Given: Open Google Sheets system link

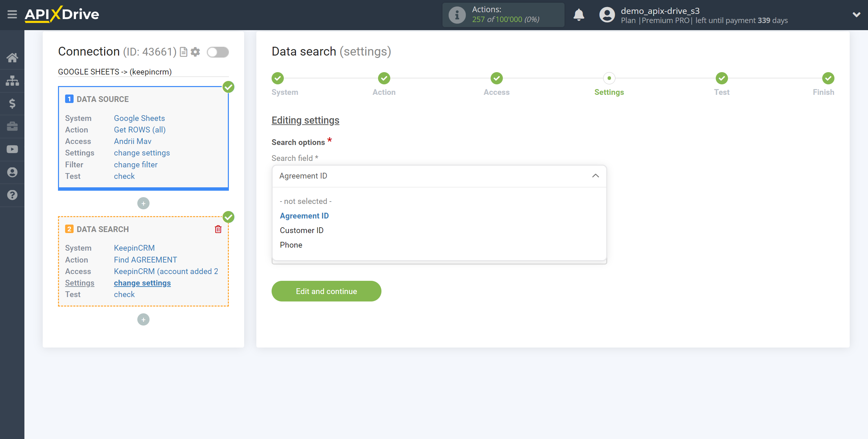Looking at the screenshot, I should tap(139, 118).
